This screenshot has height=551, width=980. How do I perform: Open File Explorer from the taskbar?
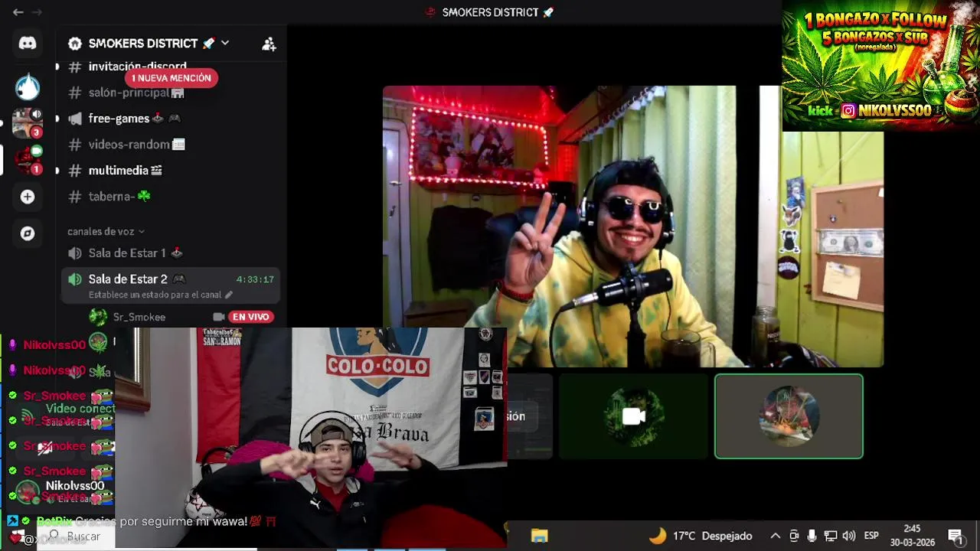(539, 536)
